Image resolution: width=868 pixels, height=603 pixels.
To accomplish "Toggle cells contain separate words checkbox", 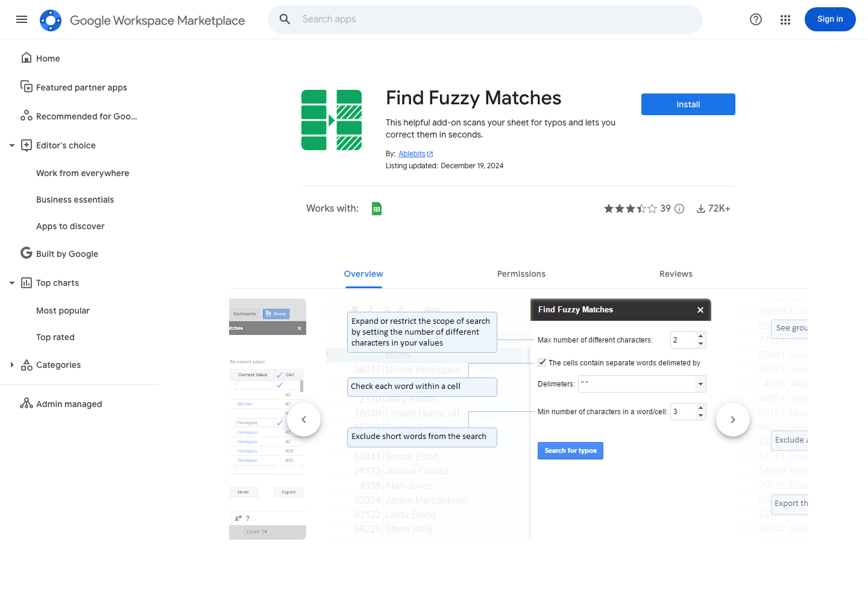I will coord(542,362).
